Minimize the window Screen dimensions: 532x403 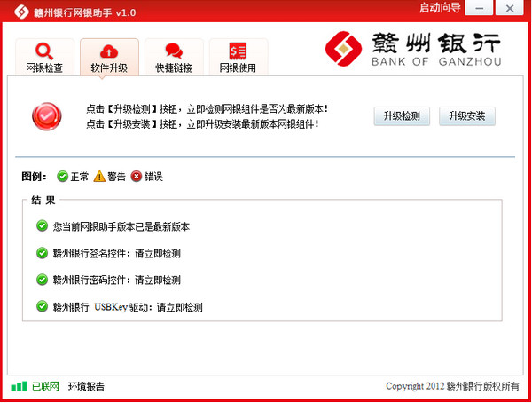click(479, 7)
